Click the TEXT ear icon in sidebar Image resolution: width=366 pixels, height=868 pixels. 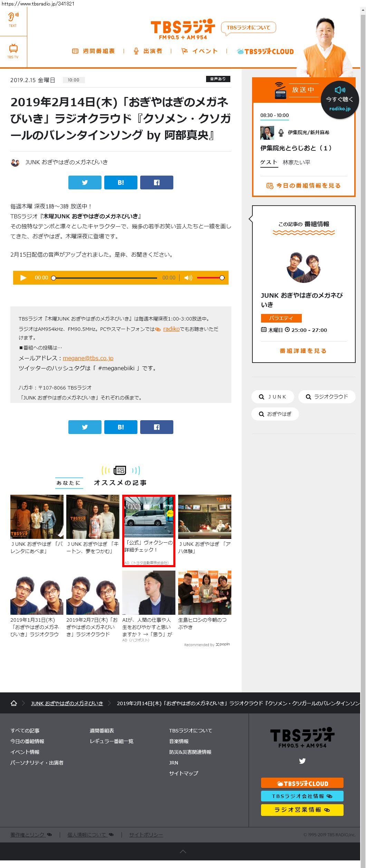pyautogui.click(x=13, y=20)
